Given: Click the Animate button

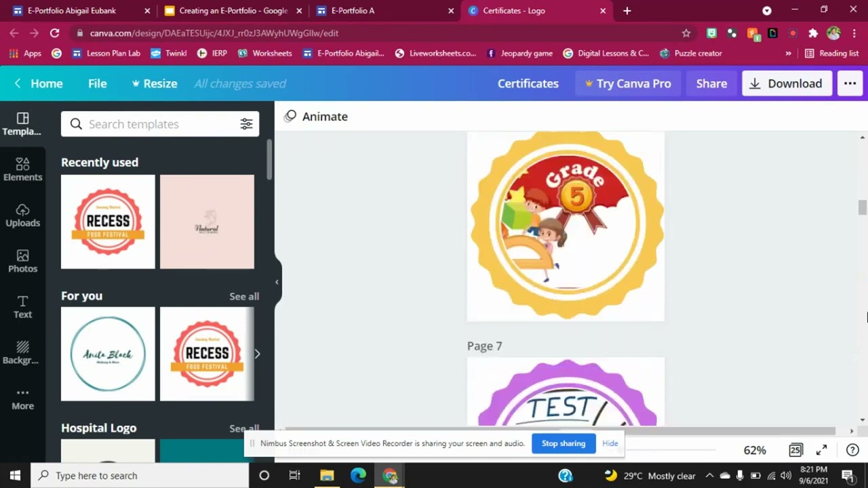Looking at the screenshot, I should 316,117.
